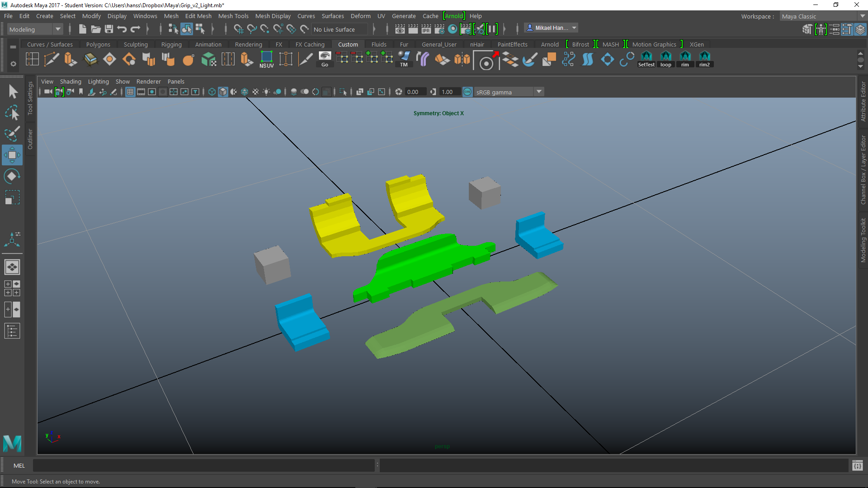Open render settings clapperboard gear icon
This screenshot has height=488, width=868.
pyautogui.click(x=439, y=29)
